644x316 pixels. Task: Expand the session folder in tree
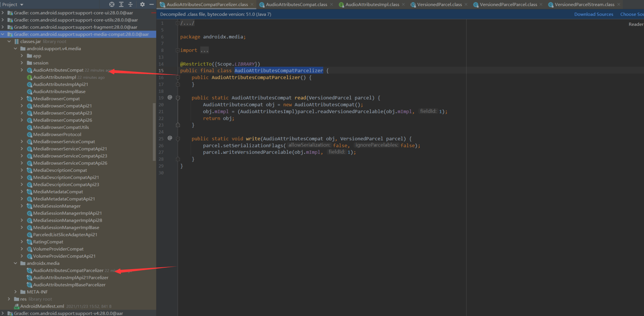22,63
